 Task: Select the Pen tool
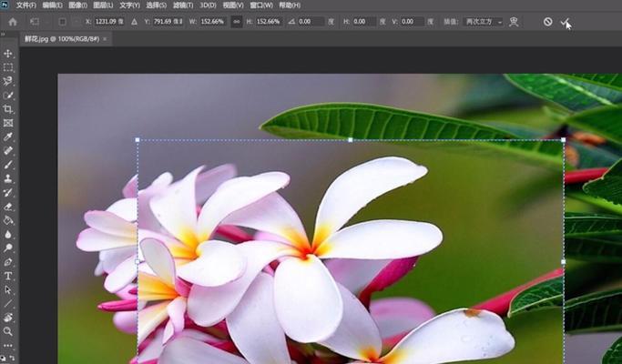pyautogui.click(x=8, y=262)
